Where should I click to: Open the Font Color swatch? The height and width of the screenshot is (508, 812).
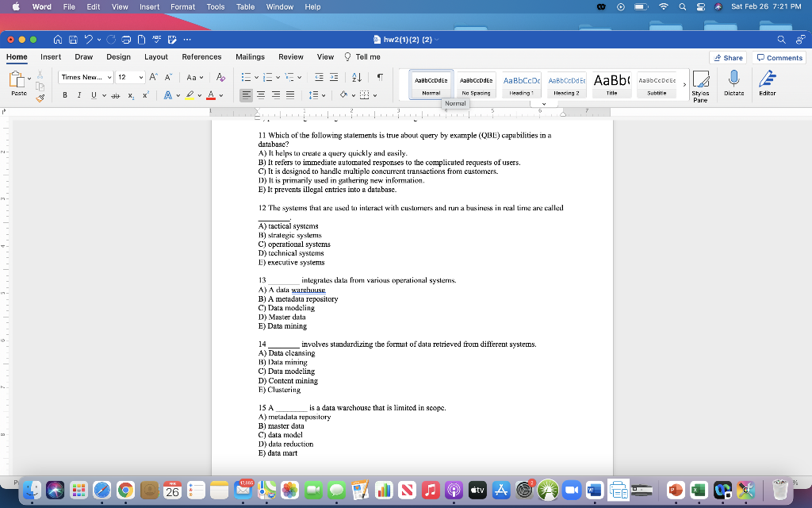point(213,94)
